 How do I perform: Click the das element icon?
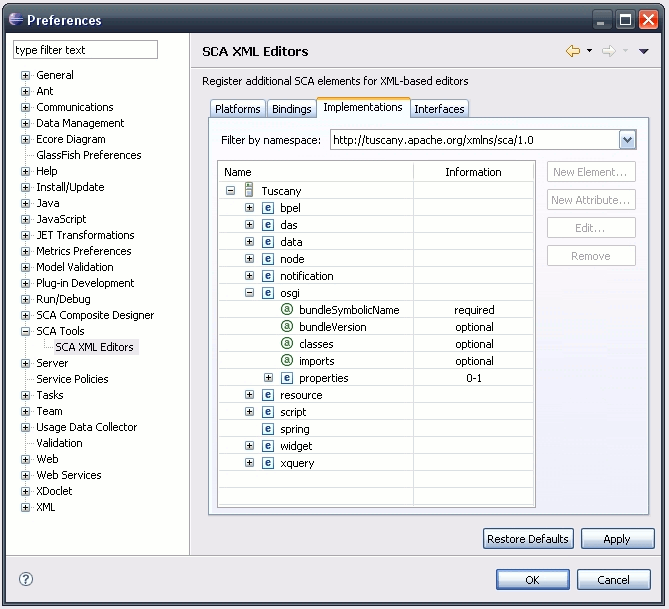coord(268,225)
